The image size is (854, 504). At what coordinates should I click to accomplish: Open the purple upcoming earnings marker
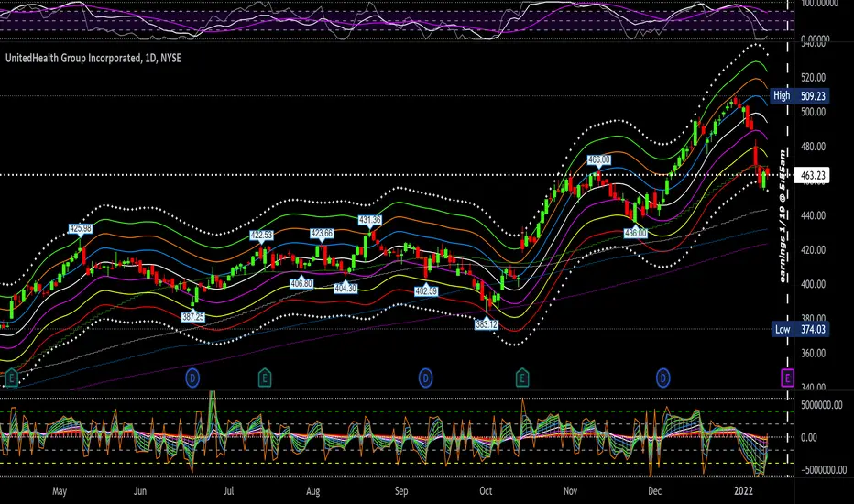pyautogui.click(x=787, y=378)
